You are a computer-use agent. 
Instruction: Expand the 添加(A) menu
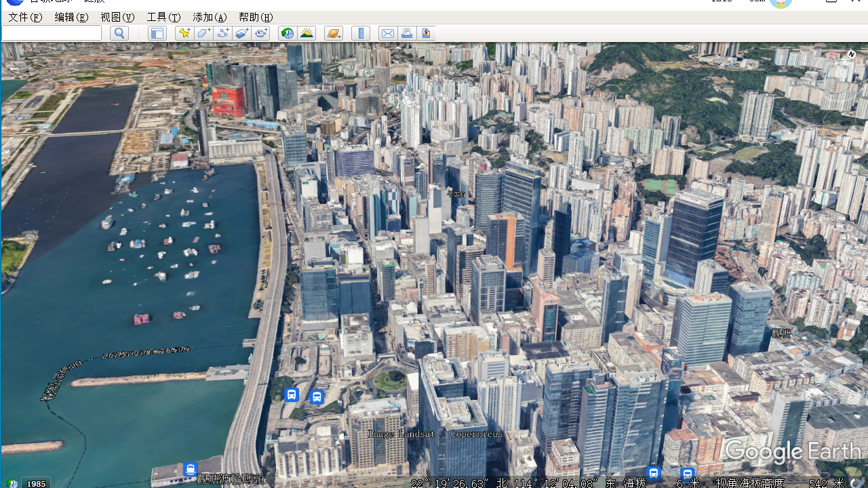[x=210, y=17]
